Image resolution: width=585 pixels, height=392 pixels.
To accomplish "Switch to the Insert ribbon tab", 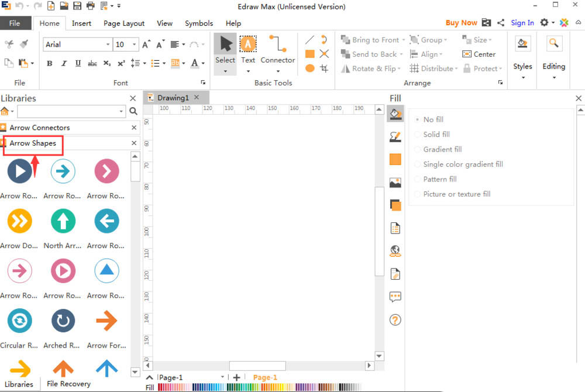I will 81,23.
